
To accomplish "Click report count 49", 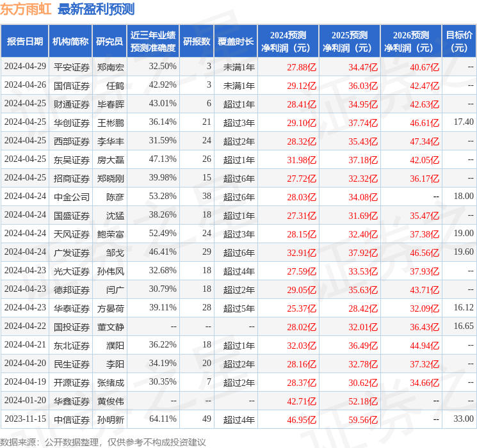I will 207,419.
